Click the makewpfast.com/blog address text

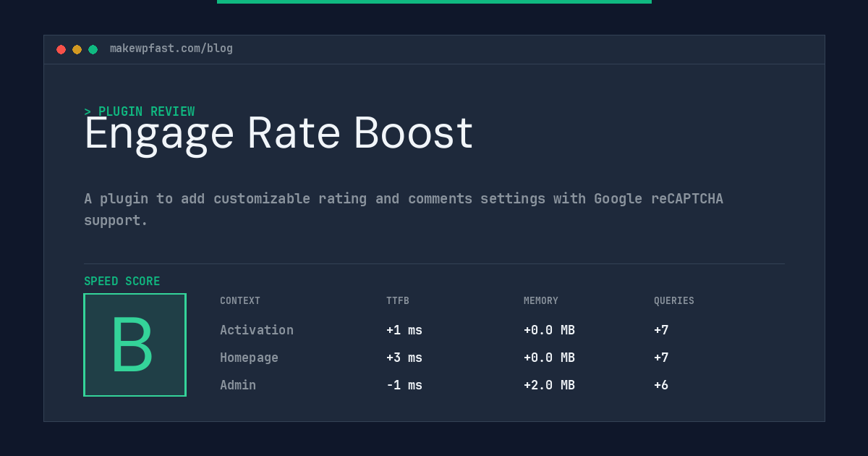tap(171, 48)
